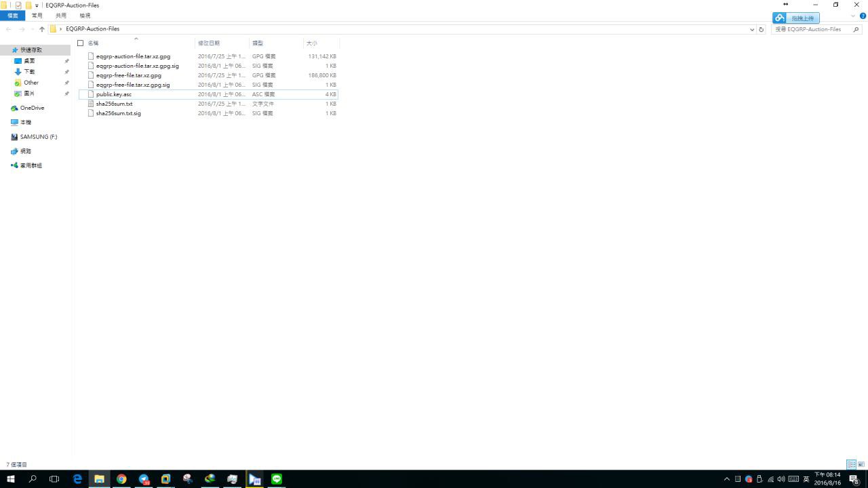Switch to the 共用 ribbon tab
This screenshot has width=868, height=488.
pyautogui.click(x=61, y=16)
